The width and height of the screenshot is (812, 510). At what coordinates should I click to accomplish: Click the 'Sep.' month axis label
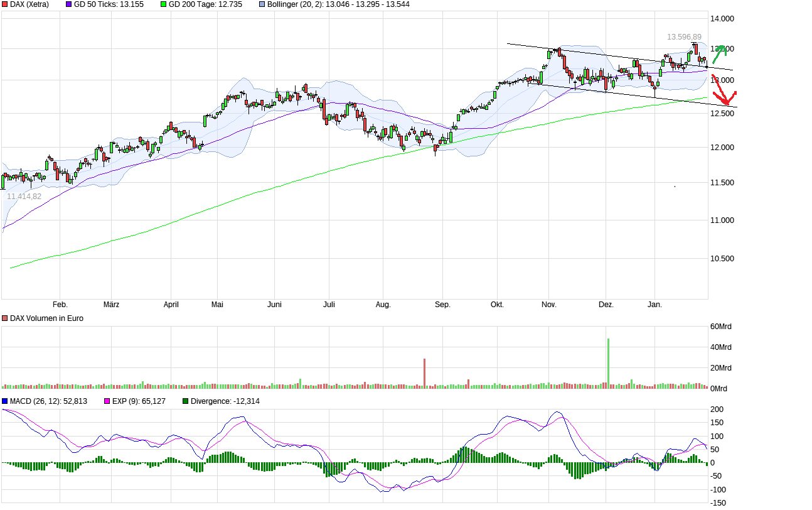pos(442,305)
